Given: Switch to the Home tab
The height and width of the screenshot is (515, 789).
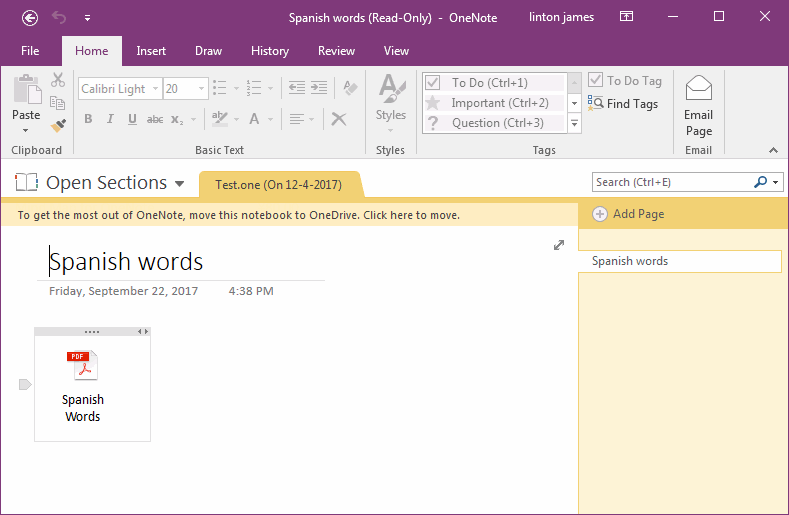Looking at the screenshot, I should coord(92,51).
